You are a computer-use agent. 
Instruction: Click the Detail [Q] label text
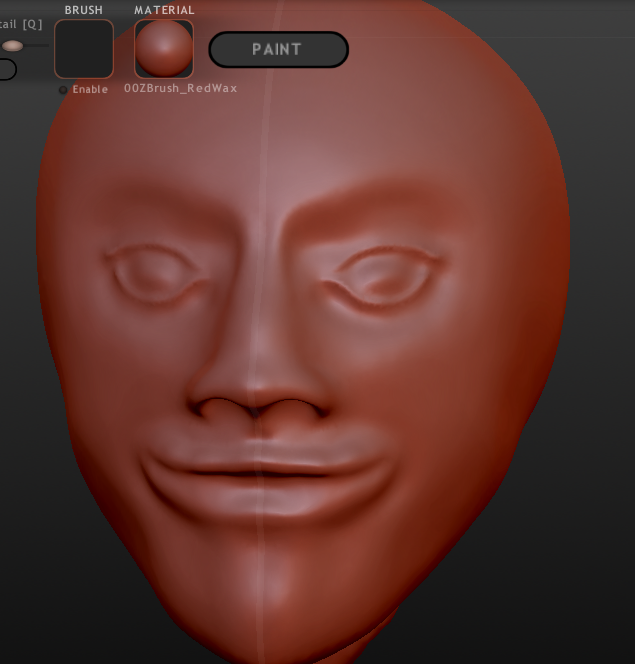pos(21,24)
